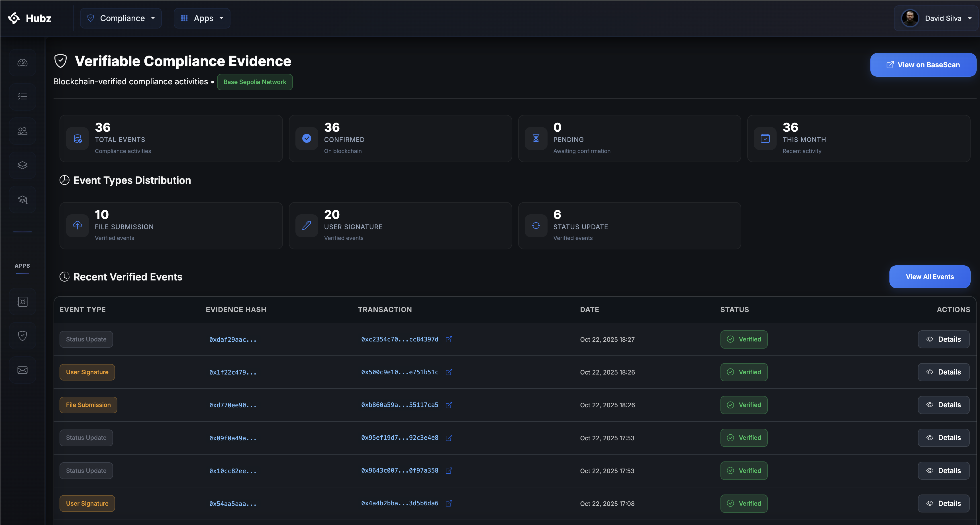Select the Base Sepolia Network badge

(254, 82)
